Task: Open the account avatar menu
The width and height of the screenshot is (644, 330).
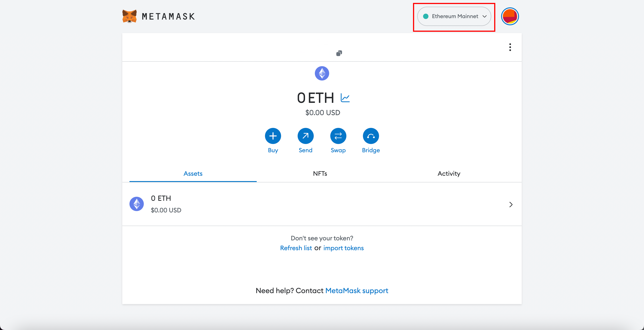Action: [510, 16]
